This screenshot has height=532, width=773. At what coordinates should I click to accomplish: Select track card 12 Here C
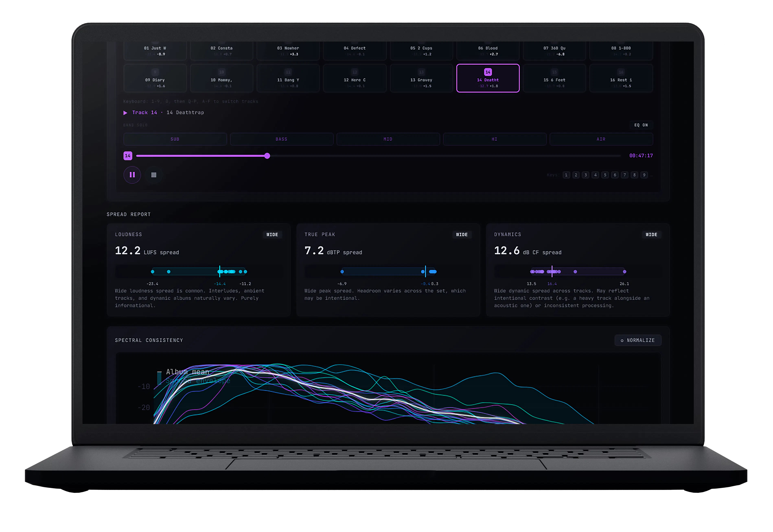click(x=355, y=78)
